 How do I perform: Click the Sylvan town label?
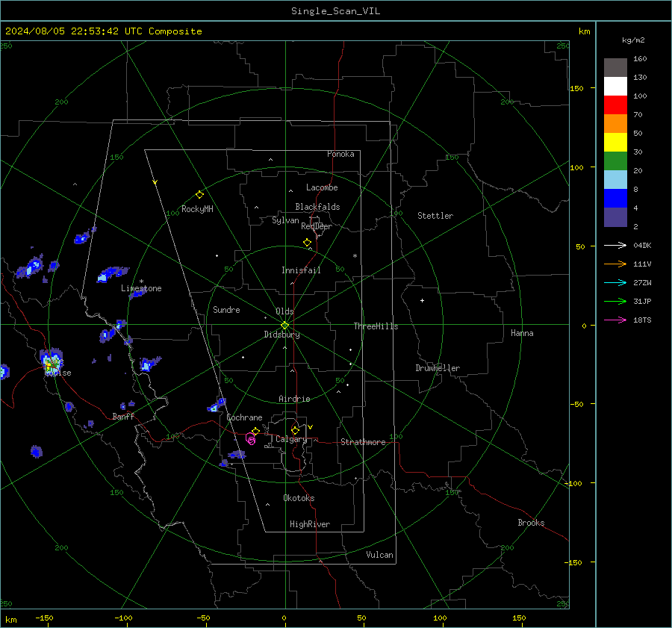285,220
